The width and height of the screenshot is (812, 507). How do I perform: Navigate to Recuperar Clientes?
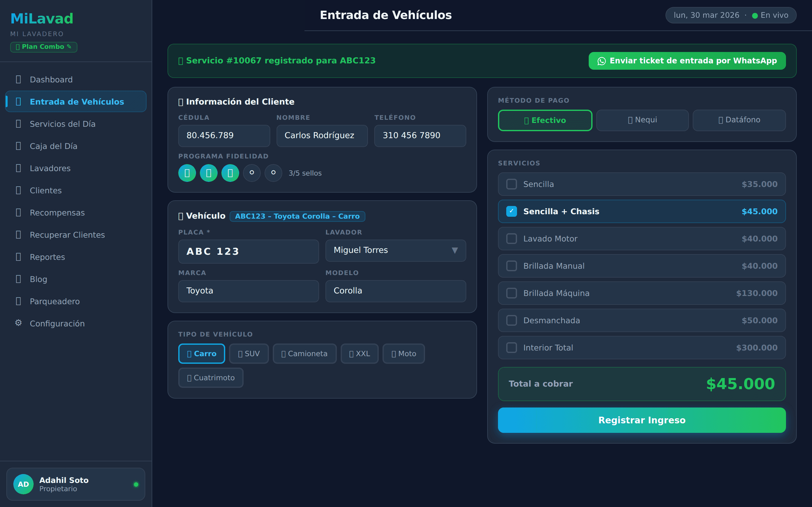pyautogui.click(x=67, y=235)
